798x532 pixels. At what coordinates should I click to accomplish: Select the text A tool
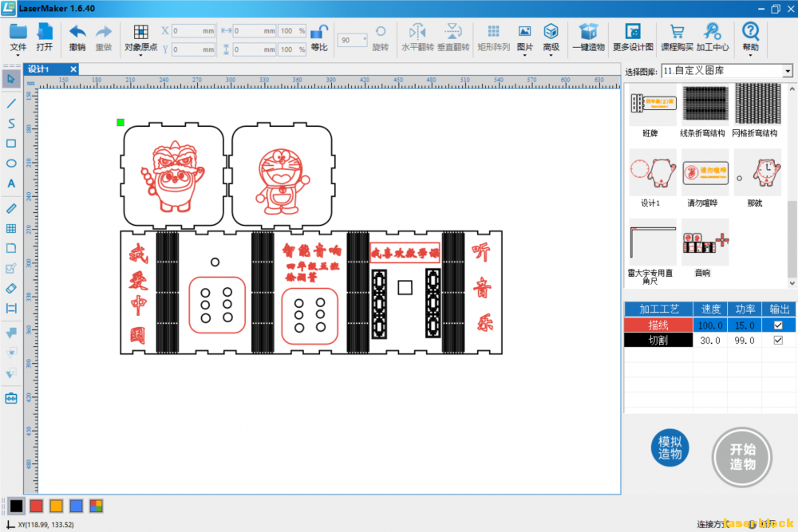11,183
